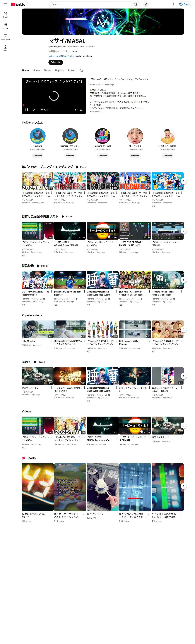The width and height of the screenshot is (195, 644).
Task: Open ロードシルク channel avatar
Action: (x=135, y=136)
